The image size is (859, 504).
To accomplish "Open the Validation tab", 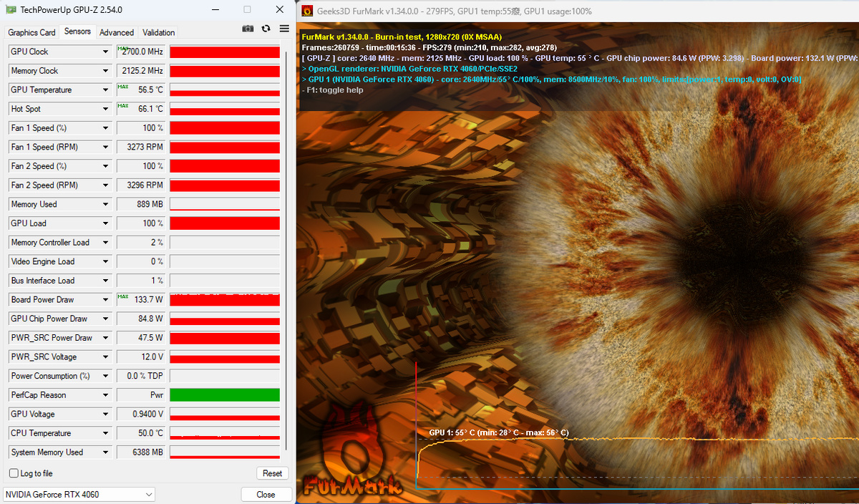I will pos(158,32).
